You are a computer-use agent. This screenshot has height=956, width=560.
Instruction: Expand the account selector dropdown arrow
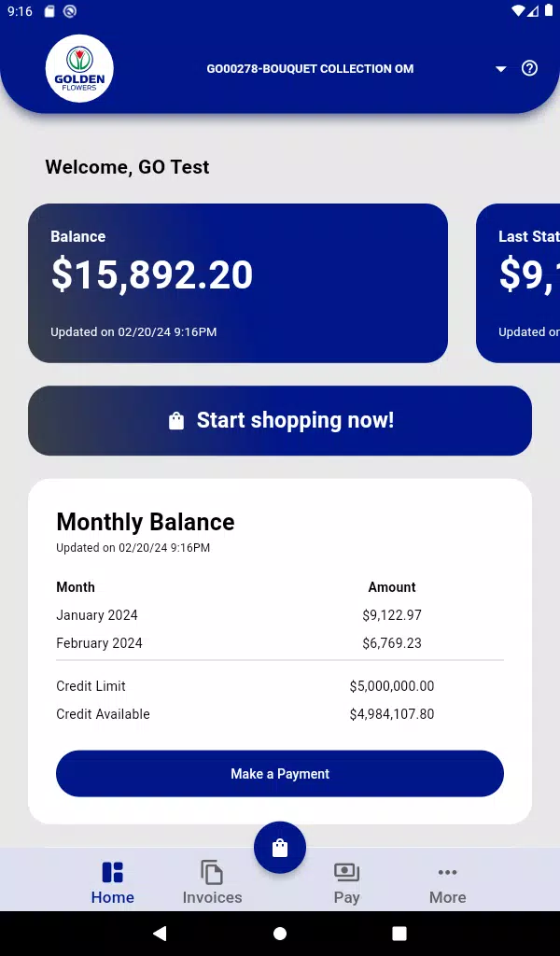(x=501, y=69)
